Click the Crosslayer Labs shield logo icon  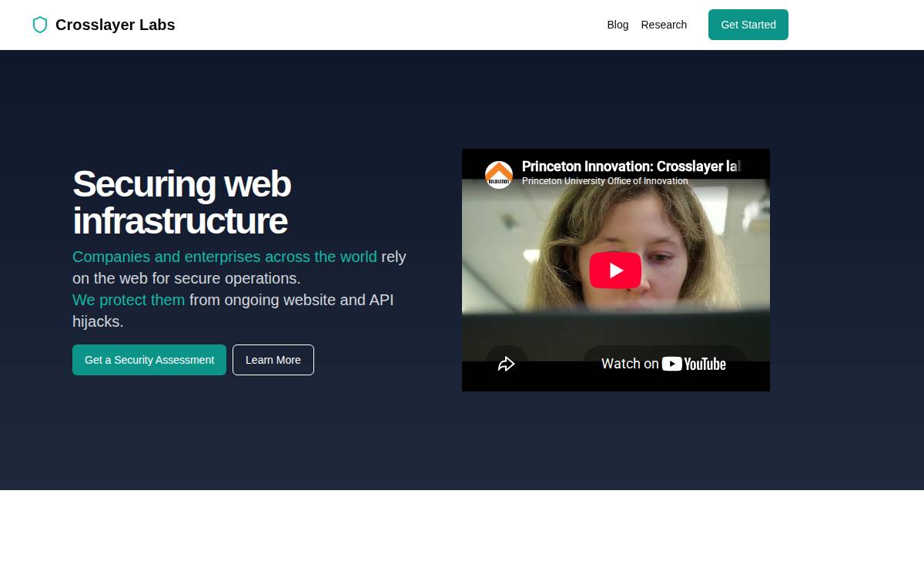(40, 25)
